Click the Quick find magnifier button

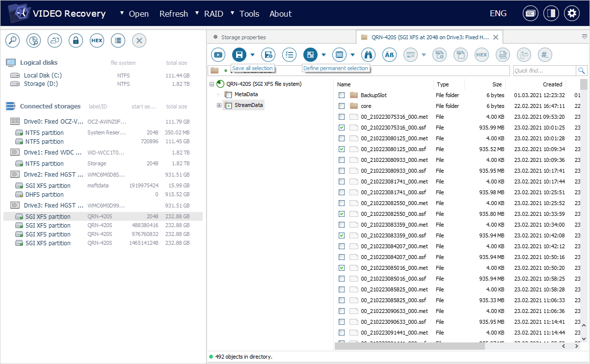pos(582,71)
